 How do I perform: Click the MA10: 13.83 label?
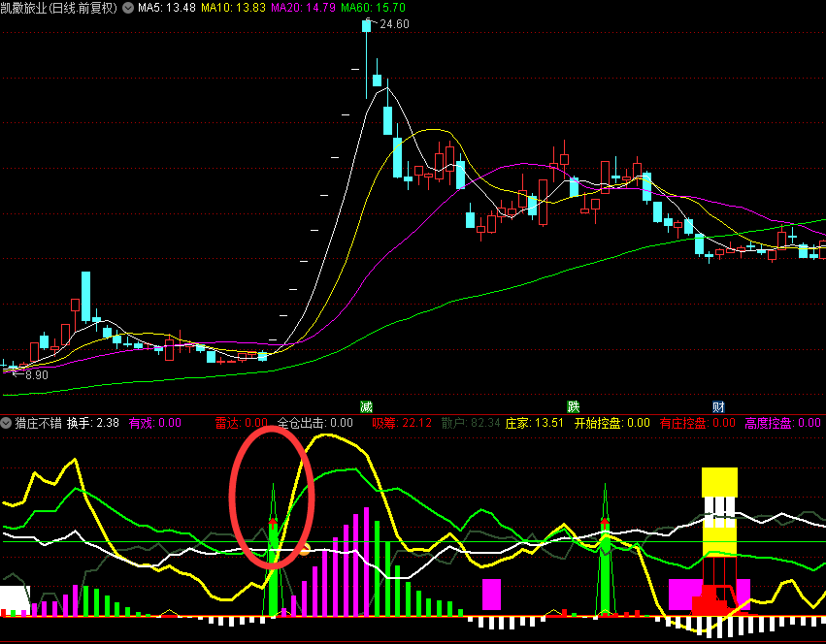coord(233,8)
